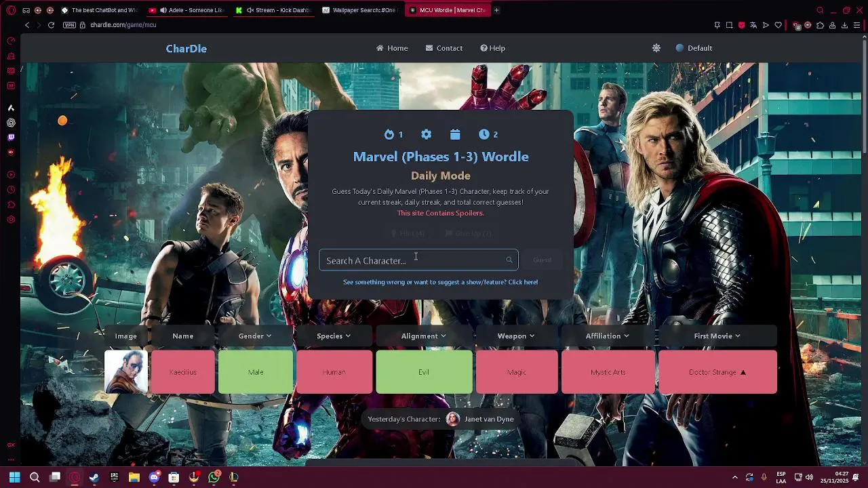Viewport: 868px width, 488px height.
Task: Expand the Gender column dropdown
Action: pos(256,336)
